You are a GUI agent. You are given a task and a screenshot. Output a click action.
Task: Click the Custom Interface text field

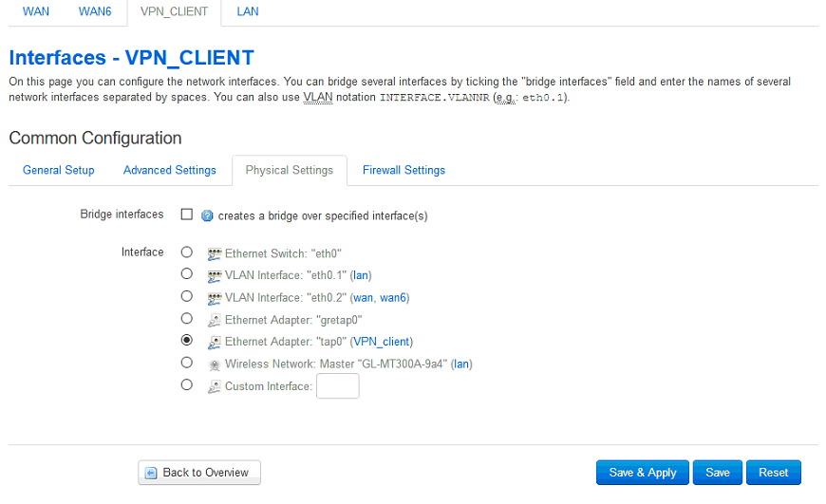tap(338, 386)
